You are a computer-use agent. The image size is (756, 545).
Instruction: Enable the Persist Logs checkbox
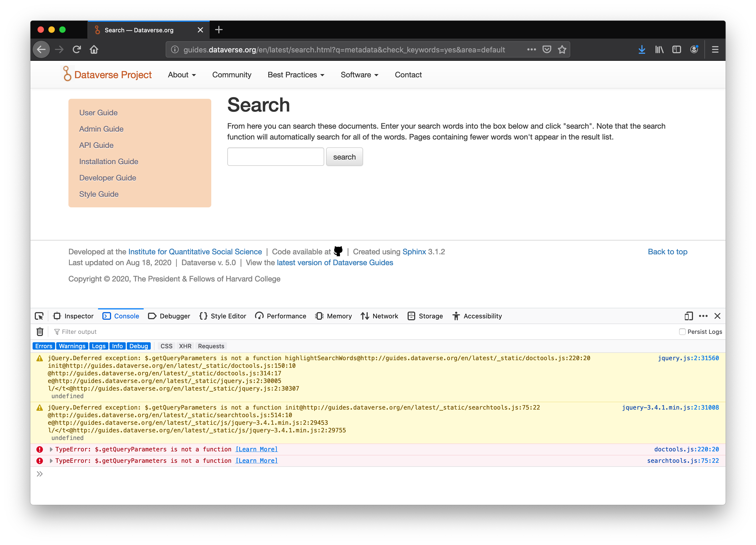coord(682,331)
